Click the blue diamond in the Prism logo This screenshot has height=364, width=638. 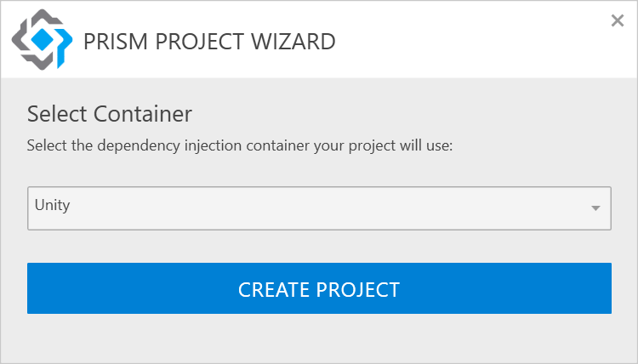[x=43, y=39]
